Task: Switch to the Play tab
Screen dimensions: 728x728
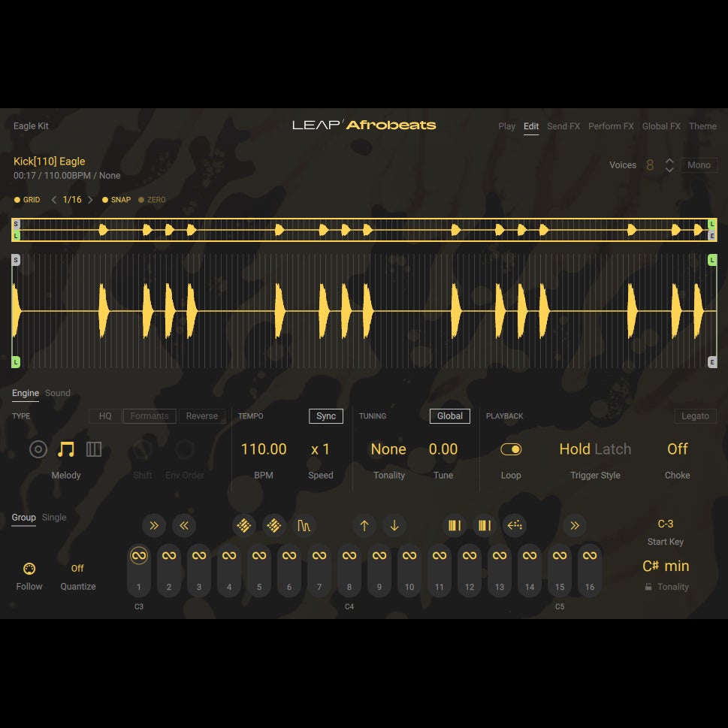Action: (506, 126)
